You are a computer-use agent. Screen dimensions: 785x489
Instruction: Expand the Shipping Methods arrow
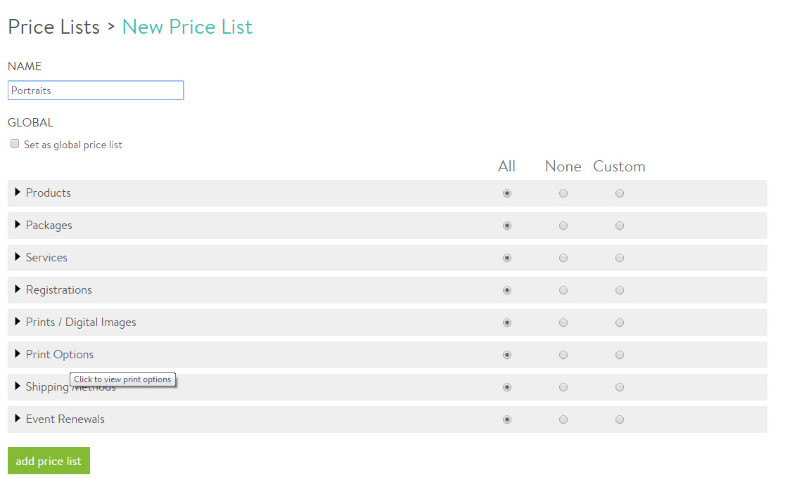18,386
